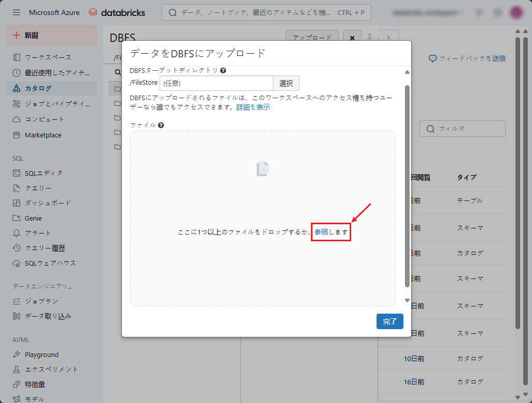Screen dimensions: 532x403
Task: Open ワークスペース in the sidebar
Action: (x=48, y=57)
